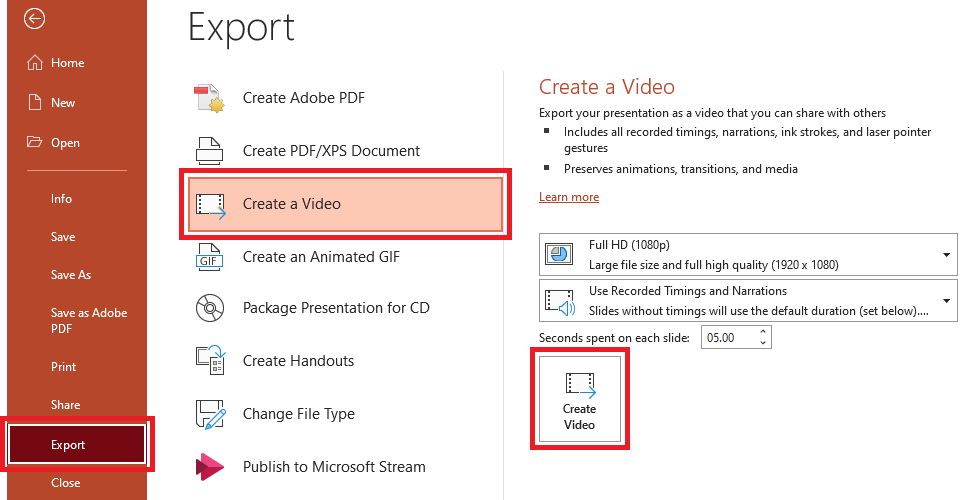Select Export in the sidebar
The image size is (970, 500).
pos(77,444)
